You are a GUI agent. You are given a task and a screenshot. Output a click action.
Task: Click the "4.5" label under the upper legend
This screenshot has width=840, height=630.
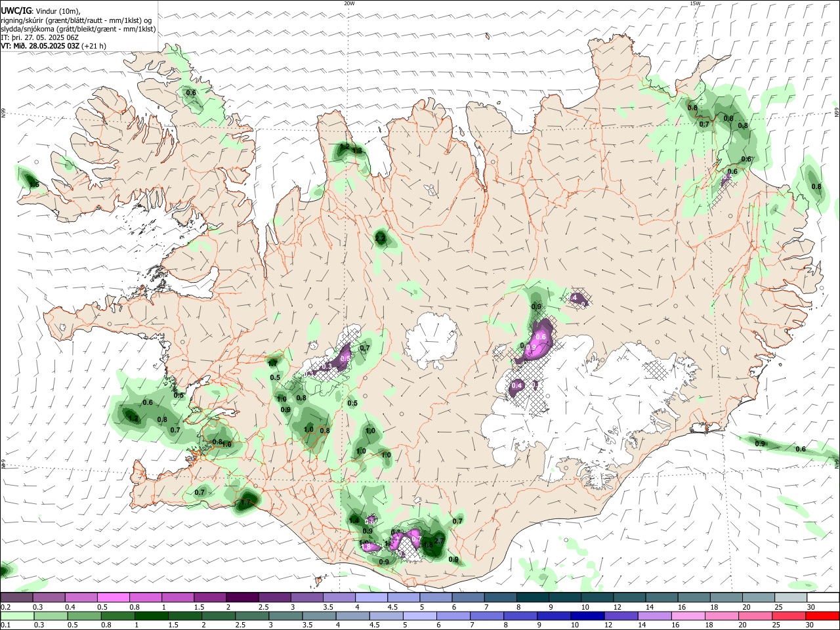(392, 607)
